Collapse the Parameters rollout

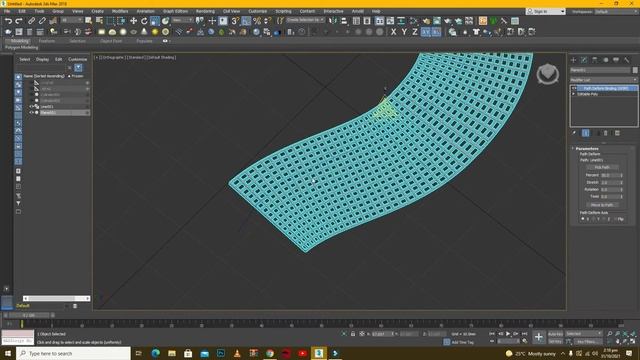pyautogui.click(x=587, y=149)
